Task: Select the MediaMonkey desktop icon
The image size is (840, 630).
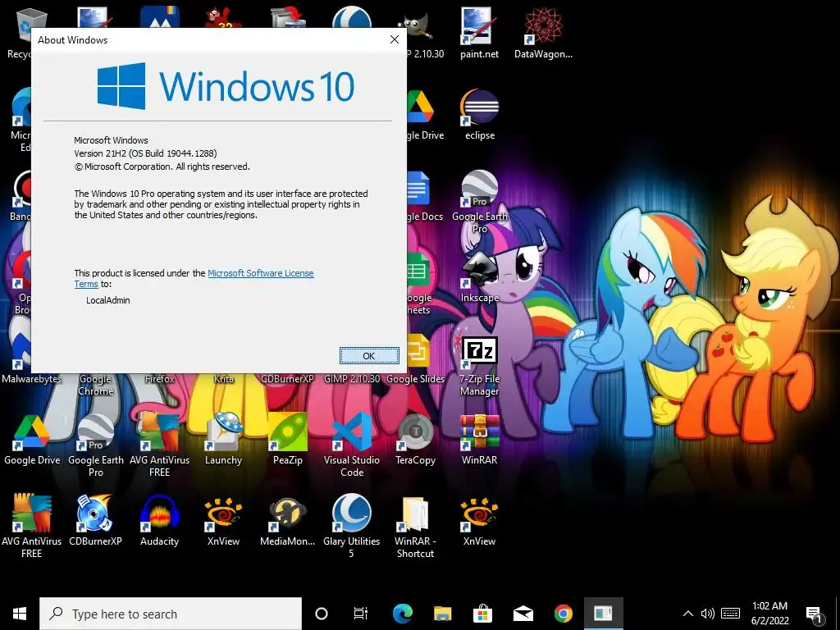Action: [x=288, y=520]
